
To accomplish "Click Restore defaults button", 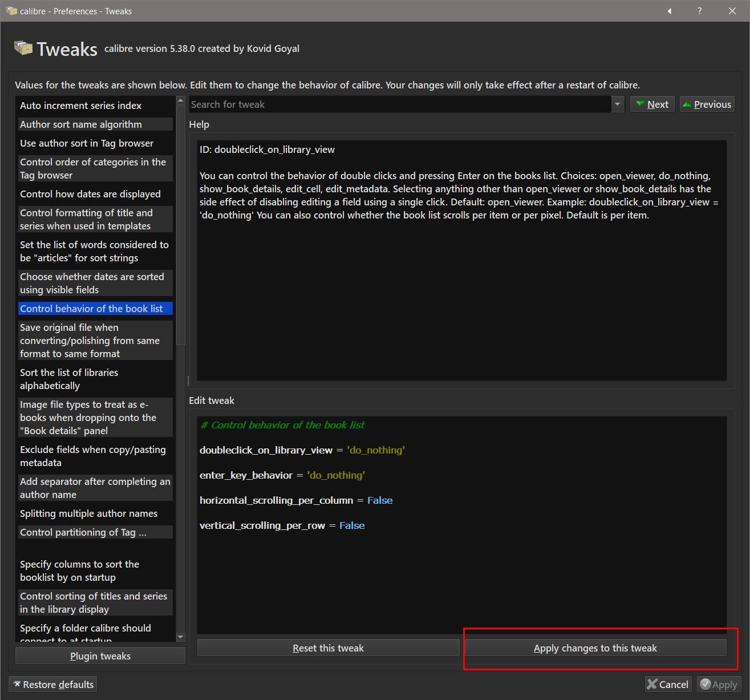I will click(x=52, y=685).
